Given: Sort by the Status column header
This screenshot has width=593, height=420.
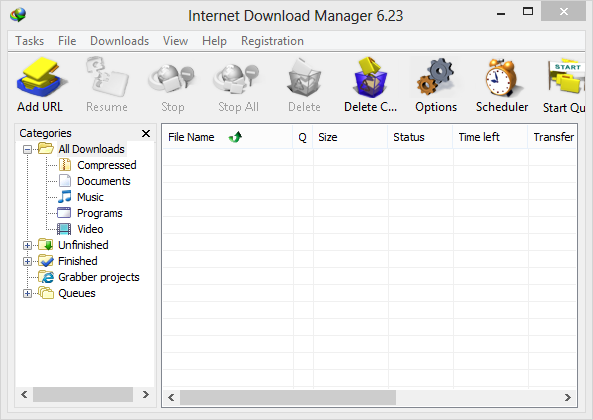Looking at the screenshot, I should click(x=420, y=137).
